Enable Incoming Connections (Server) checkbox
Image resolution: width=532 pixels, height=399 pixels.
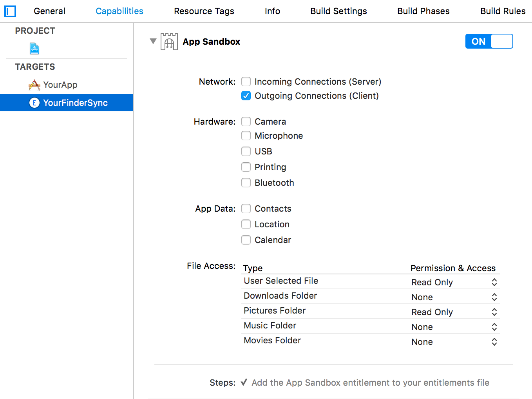pyautogui.click(x=246, y=82)
